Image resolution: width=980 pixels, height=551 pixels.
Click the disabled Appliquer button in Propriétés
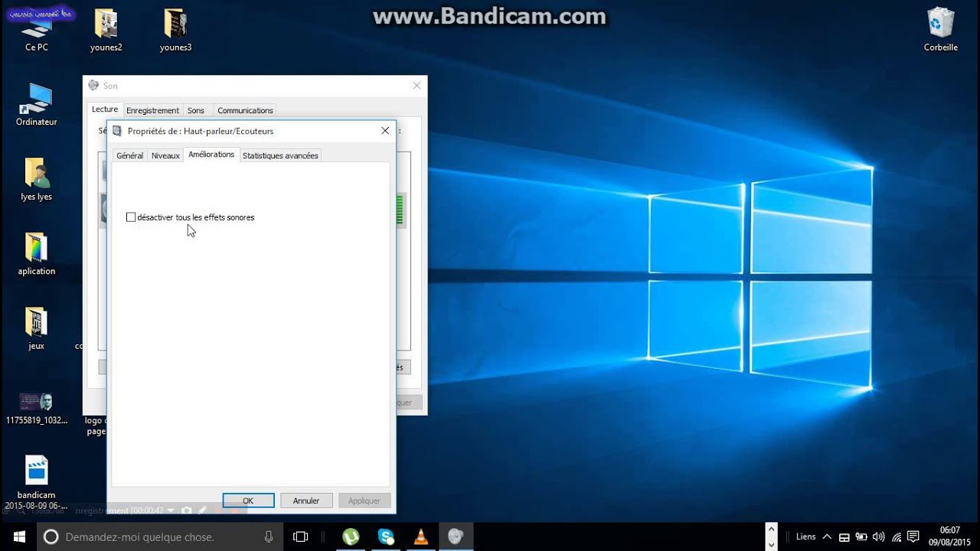(x=364, y=500)
